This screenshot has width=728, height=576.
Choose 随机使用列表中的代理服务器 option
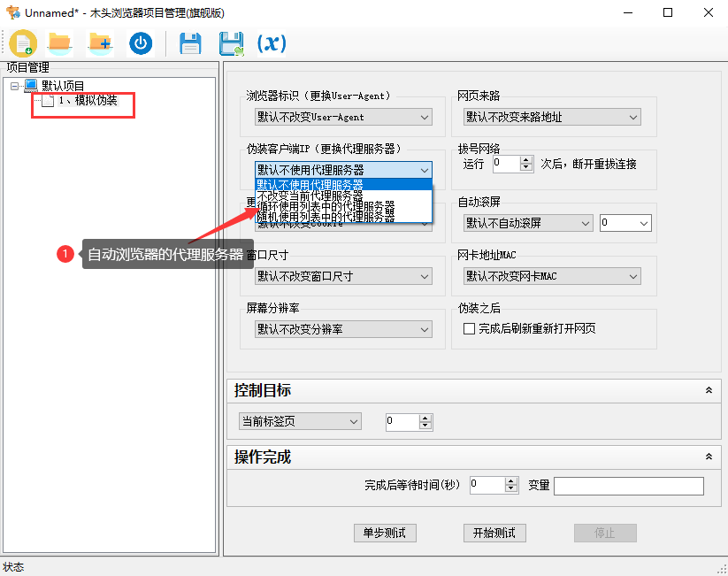(x=343, y=217)
